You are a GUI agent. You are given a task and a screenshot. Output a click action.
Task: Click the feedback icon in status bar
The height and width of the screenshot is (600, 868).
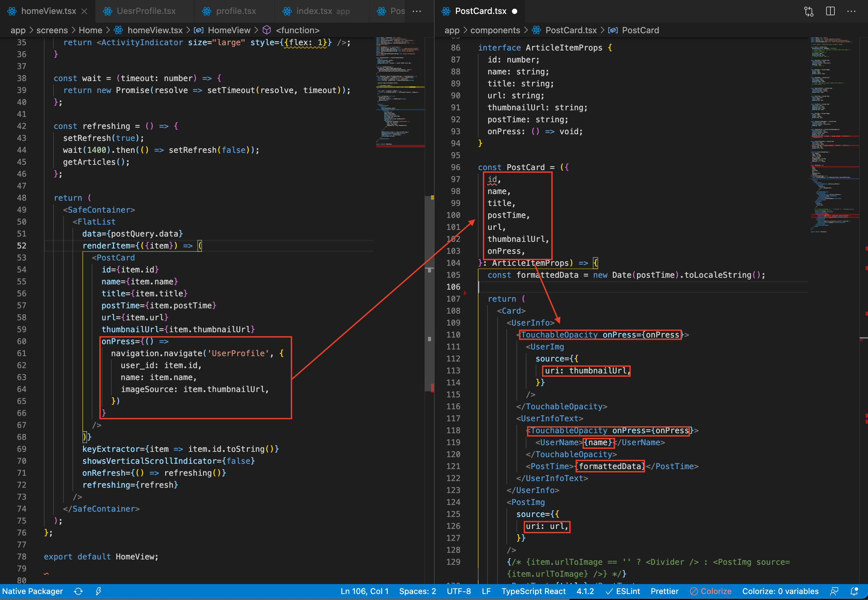[x=834, y=591]
